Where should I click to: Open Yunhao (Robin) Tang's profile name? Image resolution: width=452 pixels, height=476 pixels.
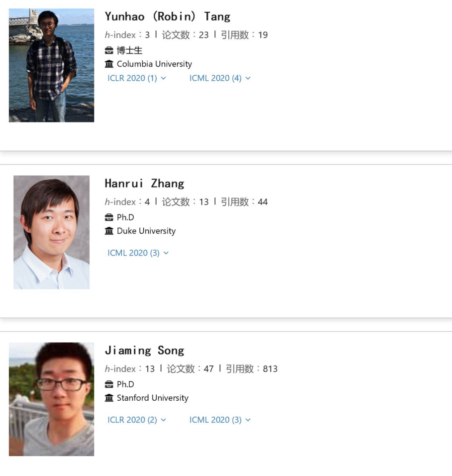coord(167,17)
